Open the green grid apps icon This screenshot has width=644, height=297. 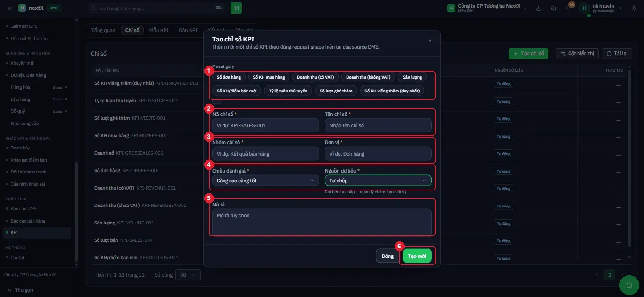click(236, 8)
